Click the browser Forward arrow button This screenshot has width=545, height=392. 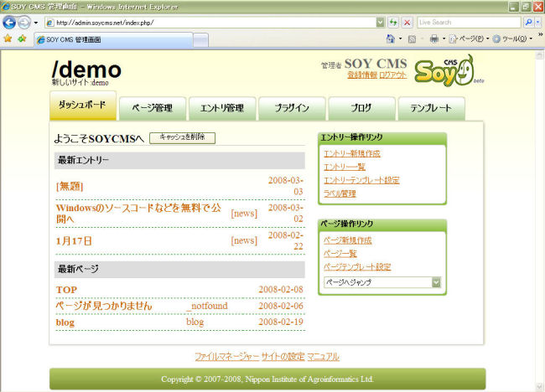[x=24, y=23]
